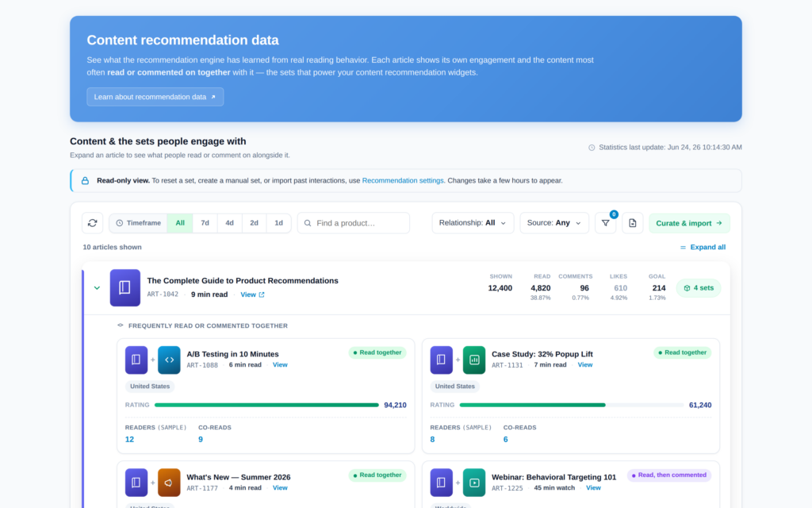Viewport: 812px width, 508px height.
Task: Click readers sample value 8
Action: [432, 440]
